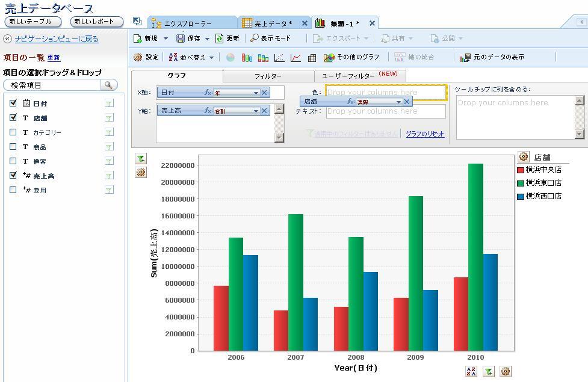Open 元のデータの表示 in toolbar
This screenshot has height=382, width=588.
(492, 57)
